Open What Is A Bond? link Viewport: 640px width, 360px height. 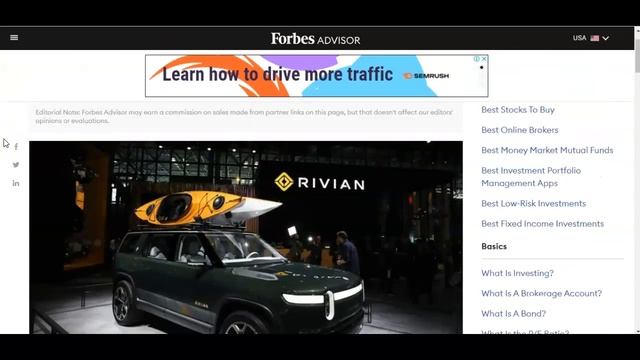(513, 313)
